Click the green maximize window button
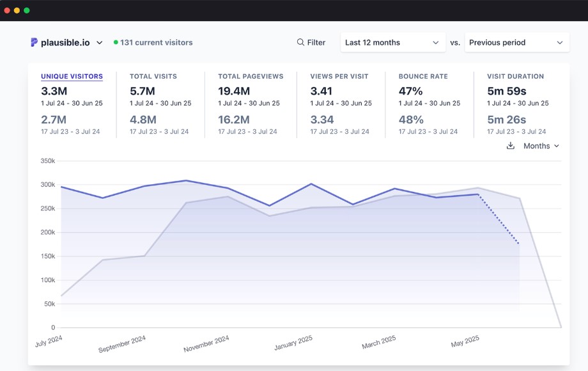 click(x=26, y=10)
